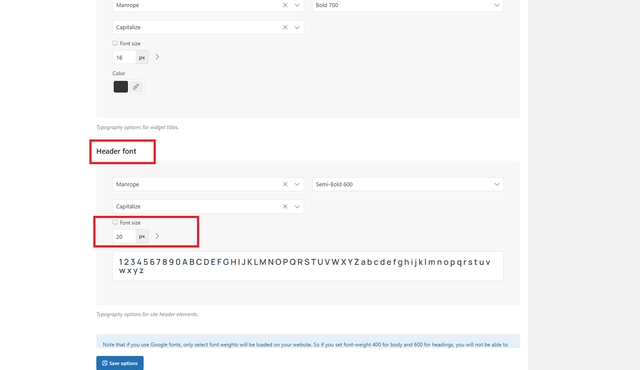This screenshot has width=640, height=370.
Task: Select 'Typography options for site header elements' text
Action: click(147, 314)
